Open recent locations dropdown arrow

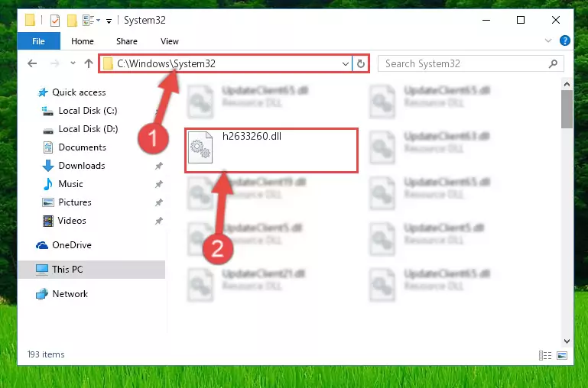(x=73, y=63)
